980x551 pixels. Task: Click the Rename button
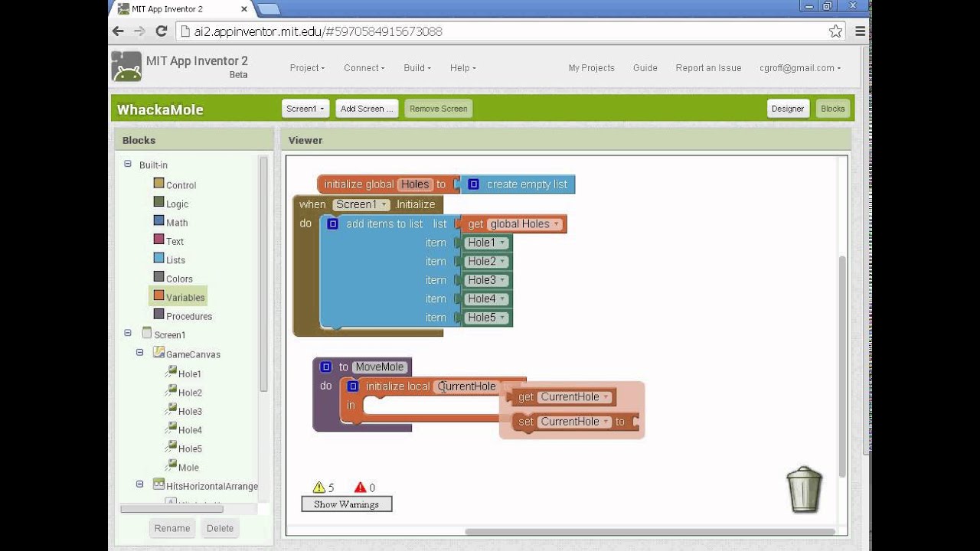pos(172,528)
